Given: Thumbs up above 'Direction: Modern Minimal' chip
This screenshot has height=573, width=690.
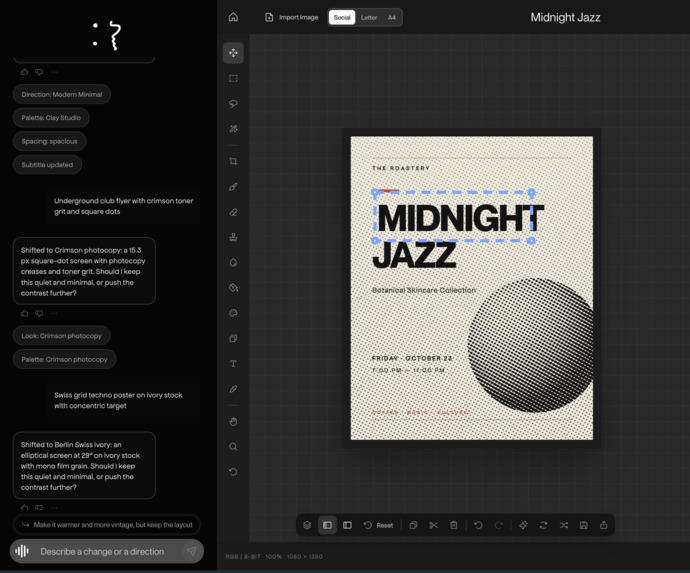Looking at the screenshot, I should pos(24,72).
